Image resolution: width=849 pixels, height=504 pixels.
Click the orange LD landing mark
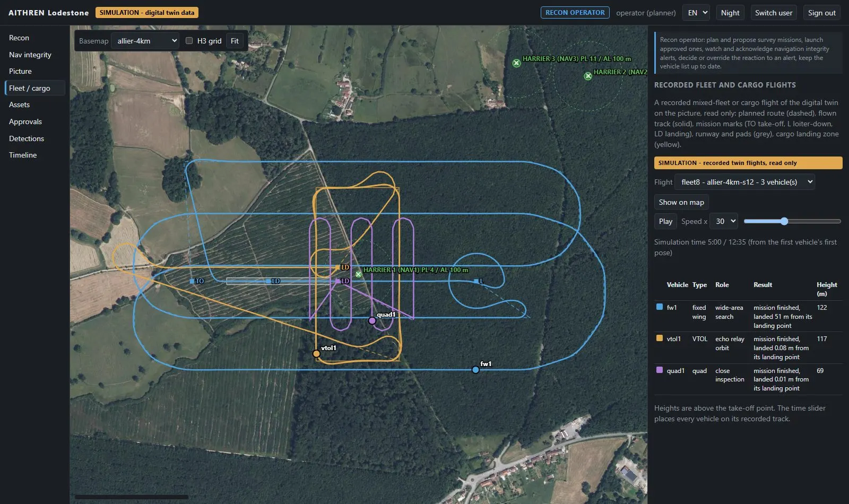pyautogui.click(x=337, y=267)
